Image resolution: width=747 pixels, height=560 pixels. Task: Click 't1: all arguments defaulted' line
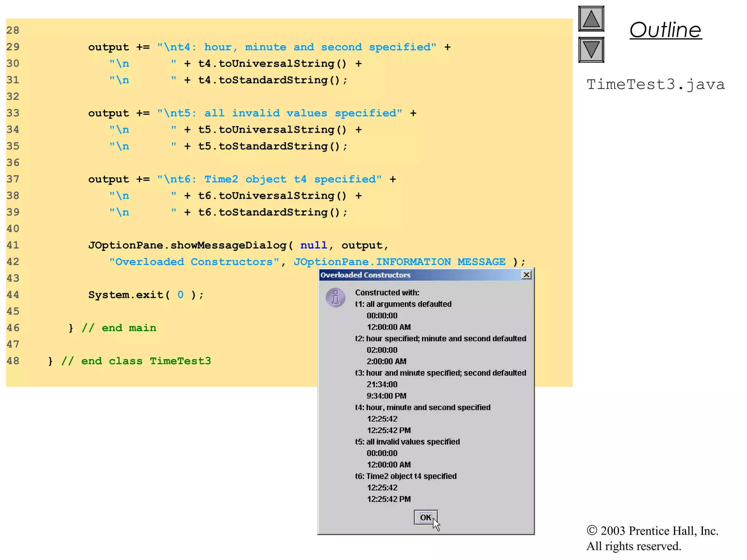pos(403,304)
